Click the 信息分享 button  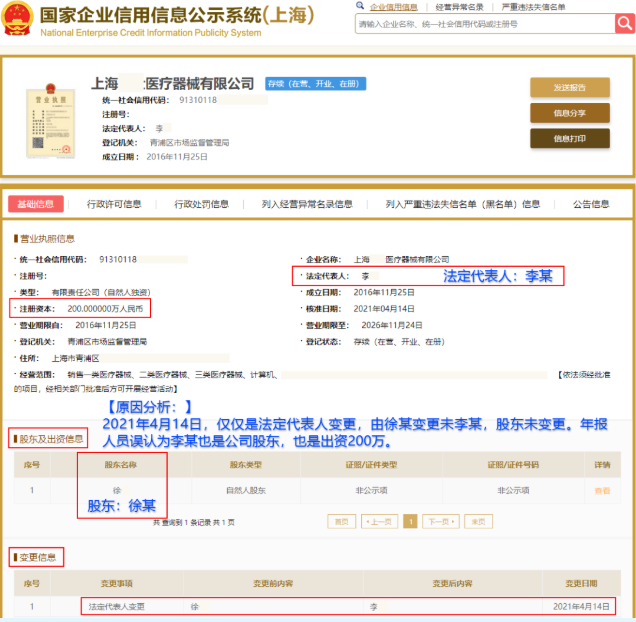(569, 113)
